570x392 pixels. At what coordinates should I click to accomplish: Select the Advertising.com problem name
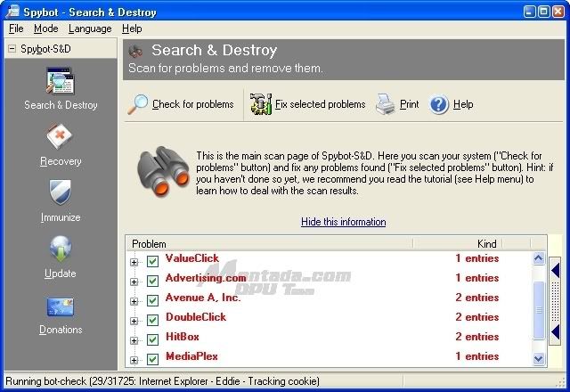coord(206,278)
